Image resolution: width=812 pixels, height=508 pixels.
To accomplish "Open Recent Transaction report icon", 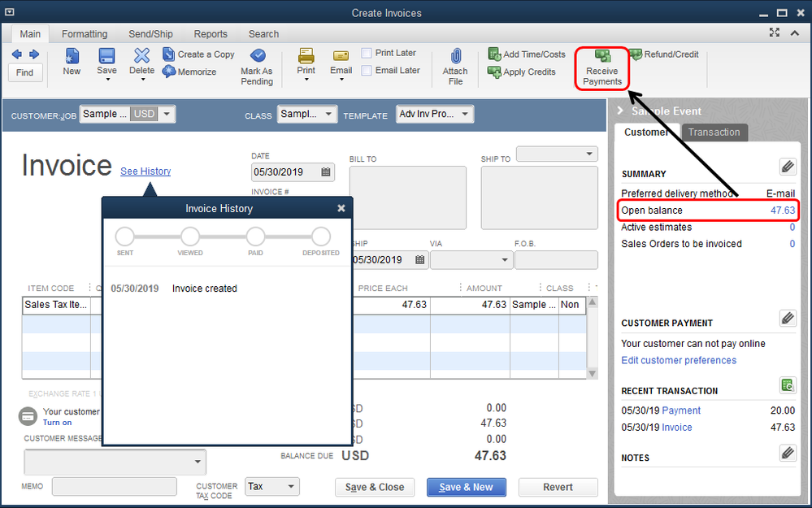I will click(788, 385).
